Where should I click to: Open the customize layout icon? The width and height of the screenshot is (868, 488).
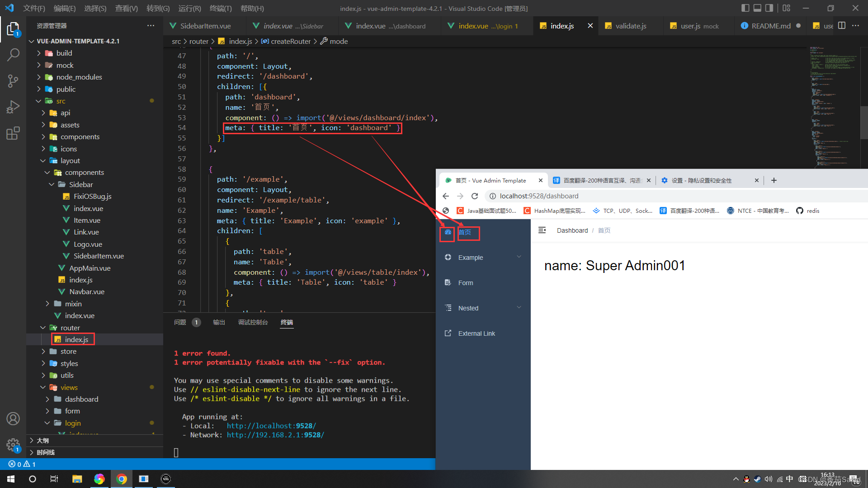point(787,8)
